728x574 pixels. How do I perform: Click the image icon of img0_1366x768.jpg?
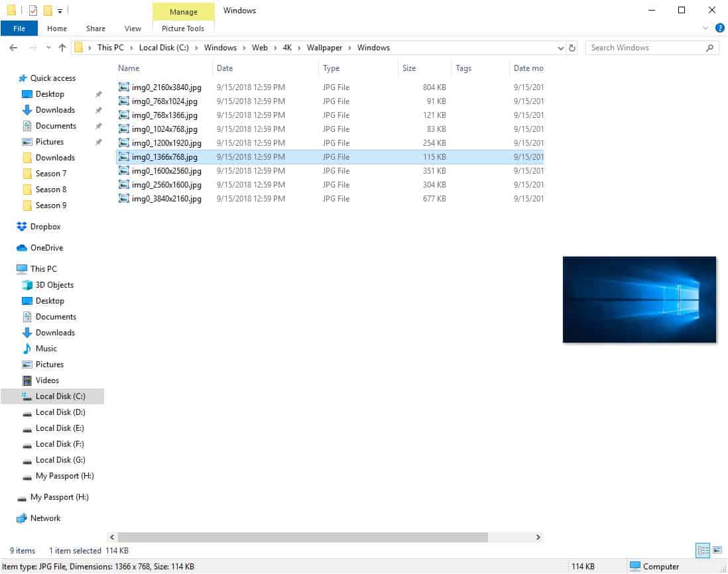(x=123, y=157)
